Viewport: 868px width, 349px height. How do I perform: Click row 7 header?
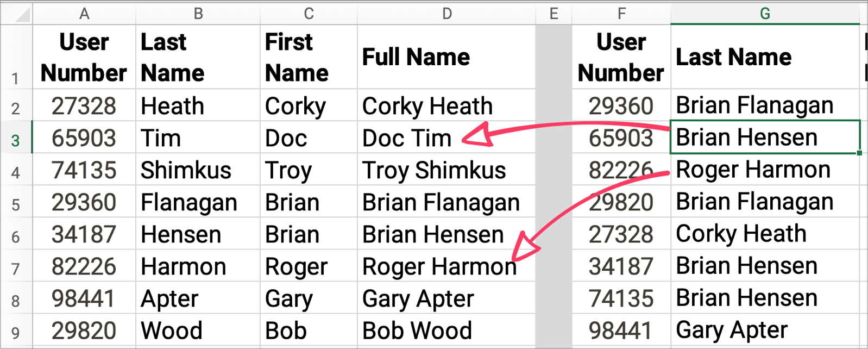pos(16,266)
